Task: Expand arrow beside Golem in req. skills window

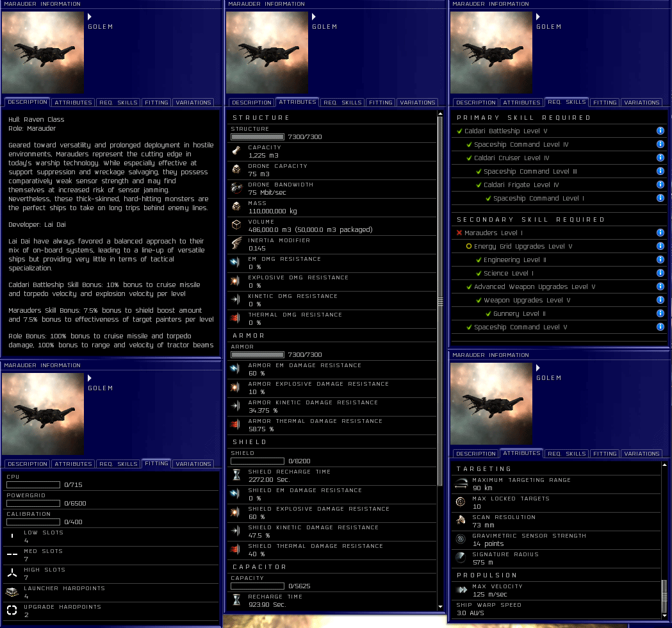Action: [538, 17]
